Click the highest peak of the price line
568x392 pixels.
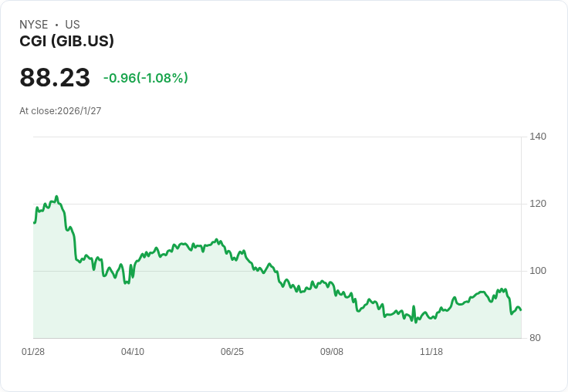(x=56, y=197)
